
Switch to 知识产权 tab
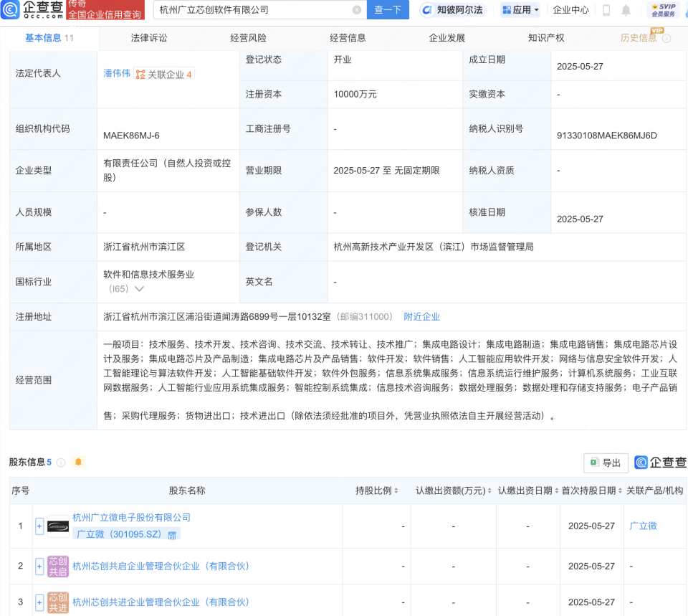[546, 38]
